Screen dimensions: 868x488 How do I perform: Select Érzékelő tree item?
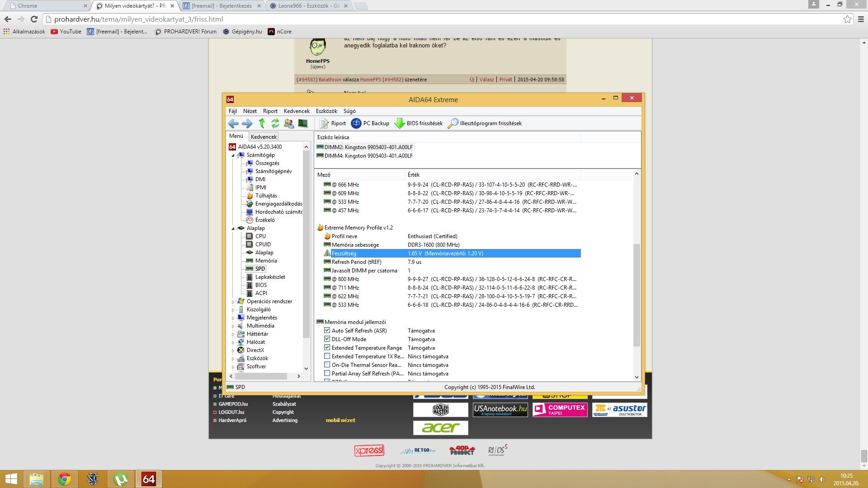[x=265, y=220]
